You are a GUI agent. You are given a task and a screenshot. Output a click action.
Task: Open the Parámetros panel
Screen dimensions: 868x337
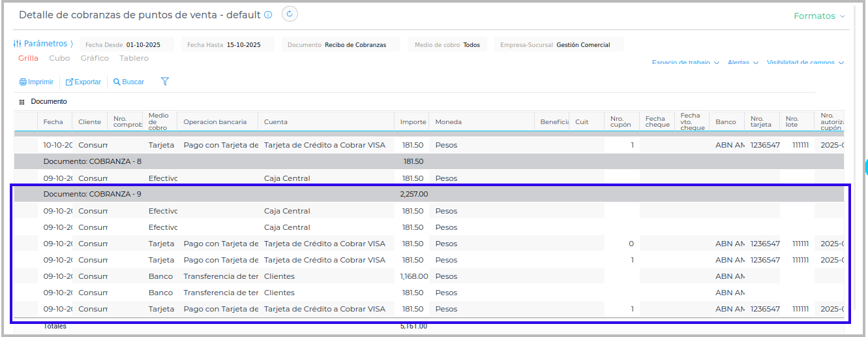click(x=44, y=44)
